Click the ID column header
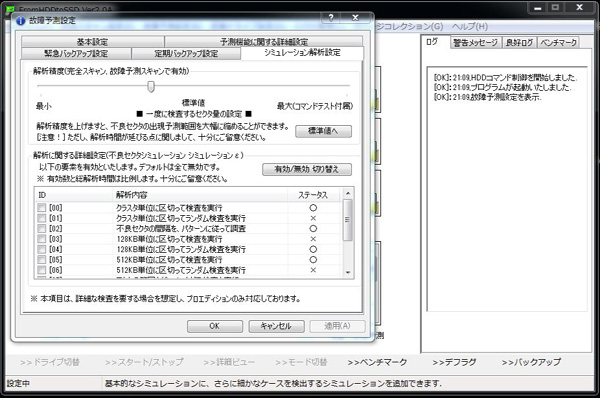This screenshot has width=600, height=398. click(x=73, y=195)
